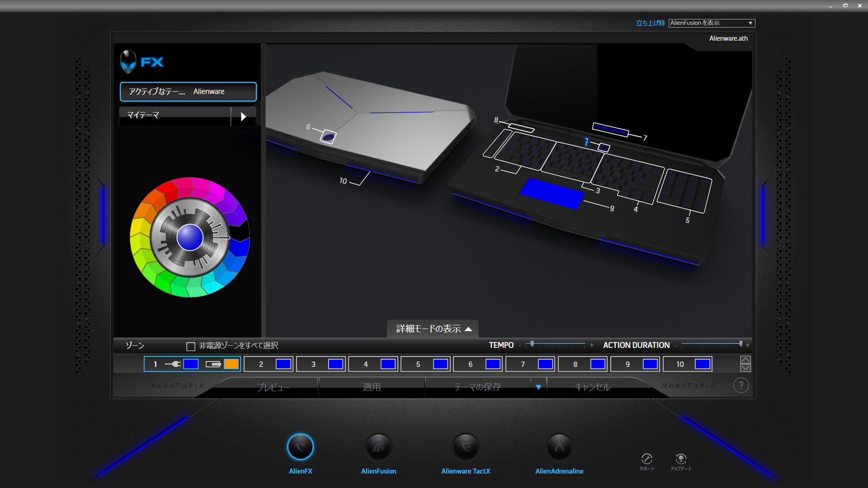868x488 pixels.
Task: Toggle the 詳細モードの表示 tab
Action: 433,329
